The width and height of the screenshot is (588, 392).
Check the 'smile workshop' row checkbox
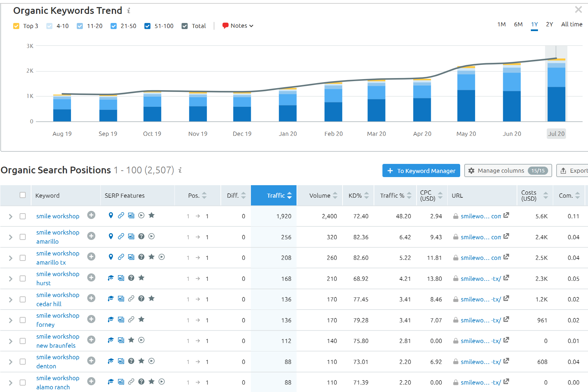tap(23, 216)
